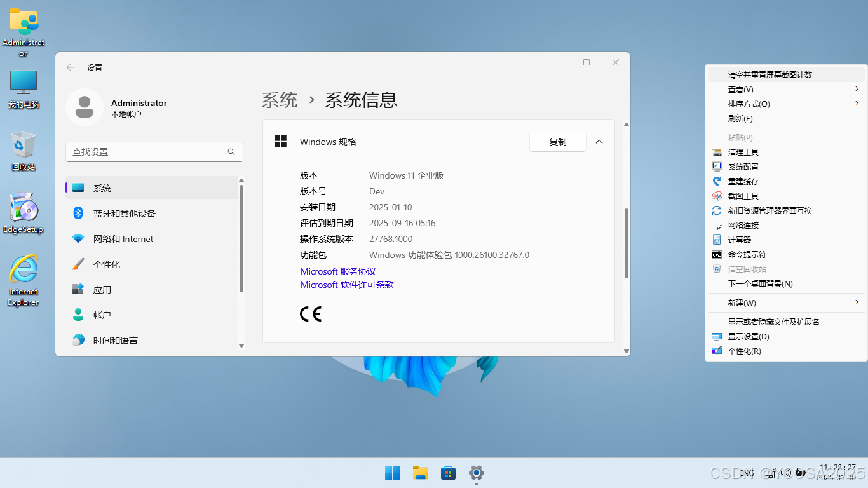Choose 显示设置(D) in the context menu
The width and height of the screenshot is (868, 488).
pyautogui.click(x=786, y=336)
